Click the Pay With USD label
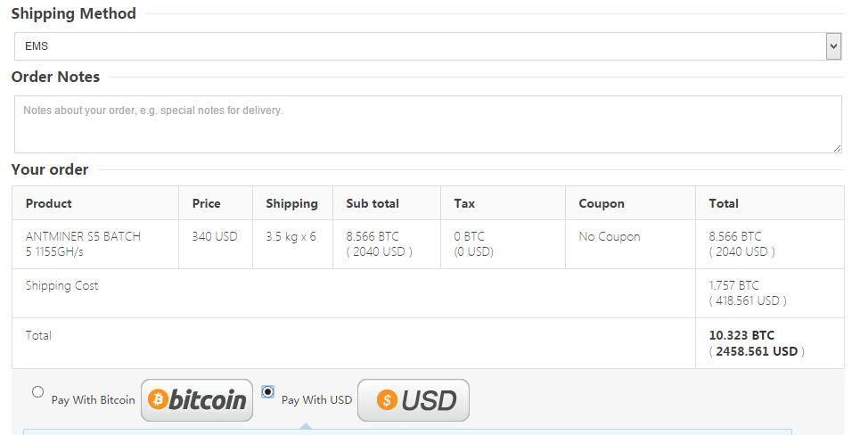The image size is (868, 435). 316,399
